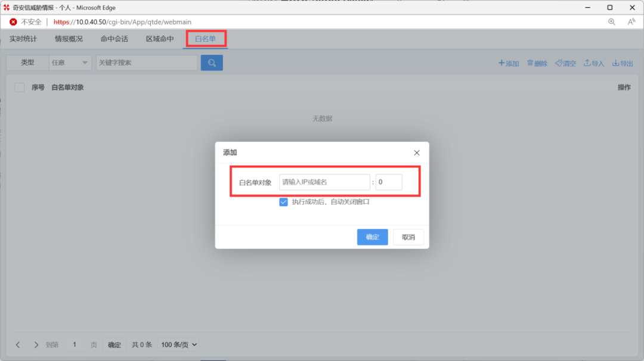Minimize the Edge window
The width and height of the screenshot is (644, 361).
pos(588,7)
